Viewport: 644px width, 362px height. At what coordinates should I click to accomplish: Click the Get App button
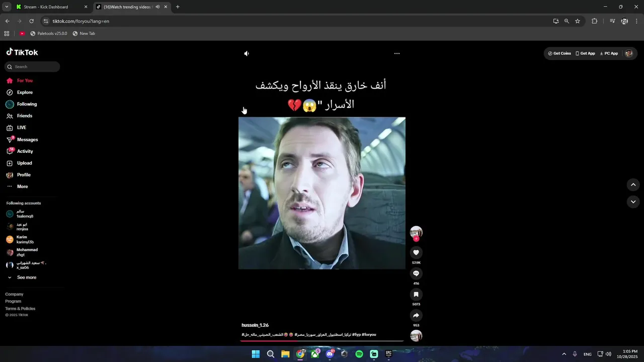(586, 53)
